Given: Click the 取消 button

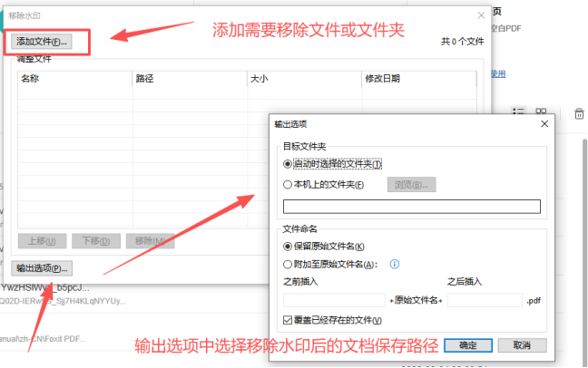Looking at the screenshot, I should click(522, 345).
